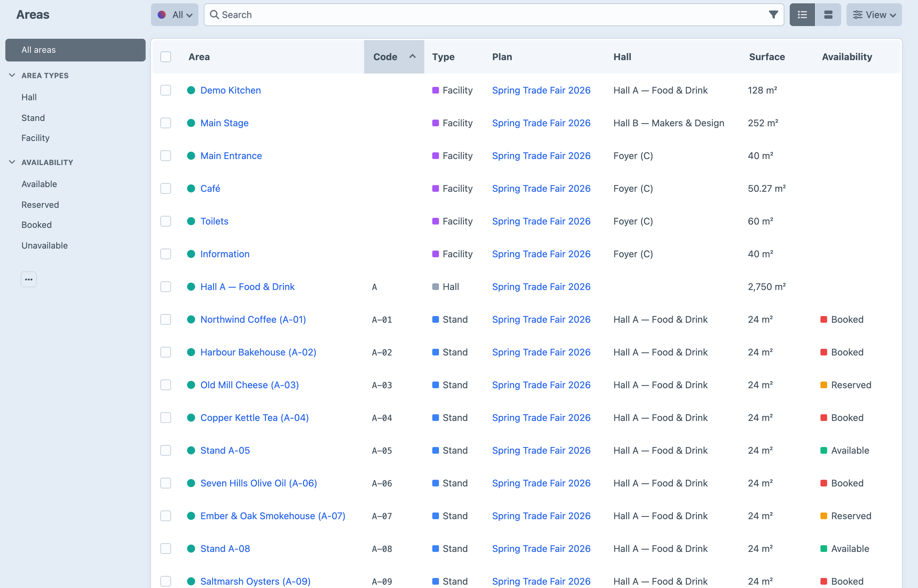The image size is (918, 588).
Task: Open the Ember & Oak Smokehouse (A-07) link
Action: [x=273, y=516]
